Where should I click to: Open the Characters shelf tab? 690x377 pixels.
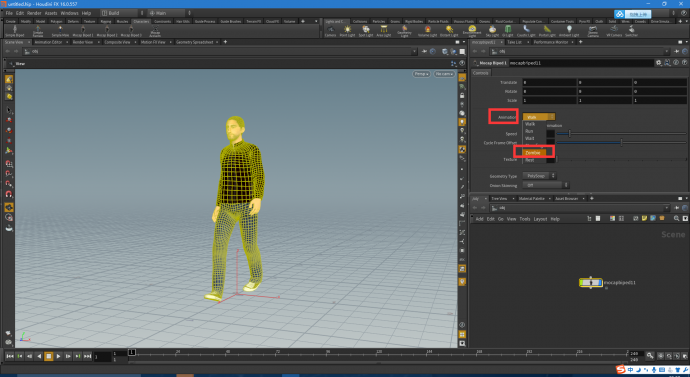[141, 21]
